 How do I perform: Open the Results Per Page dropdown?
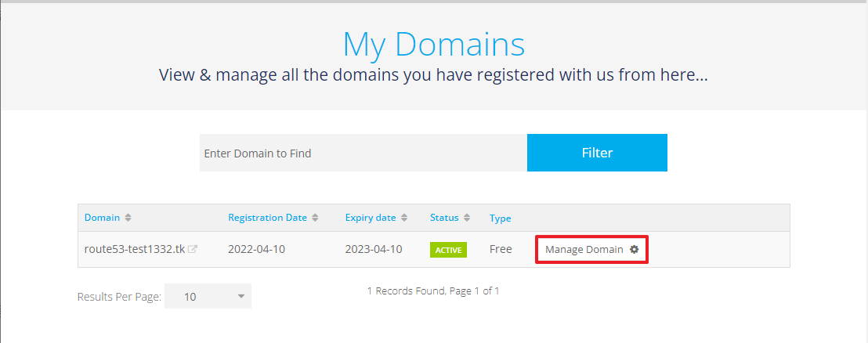click(x=208, y=297)
